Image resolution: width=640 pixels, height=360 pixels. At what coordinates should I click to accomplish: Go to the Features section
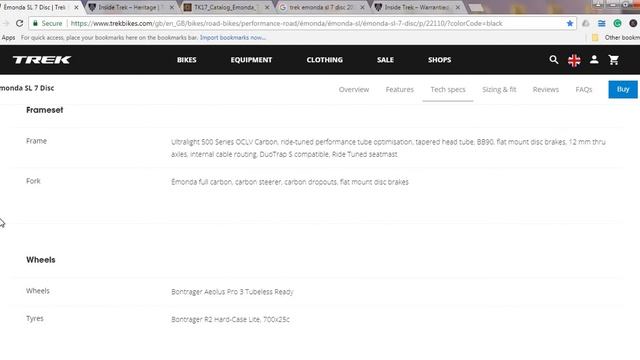coord(400,89)
